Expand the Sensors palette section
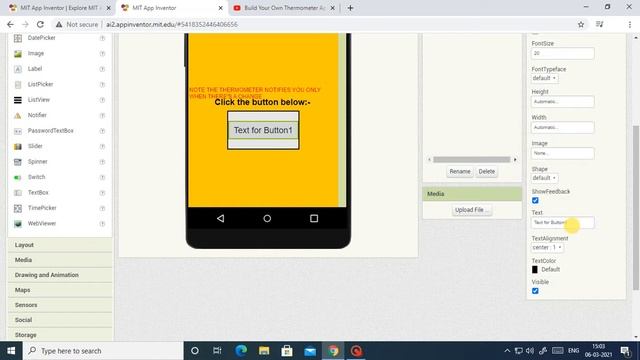 coord(60,305)
